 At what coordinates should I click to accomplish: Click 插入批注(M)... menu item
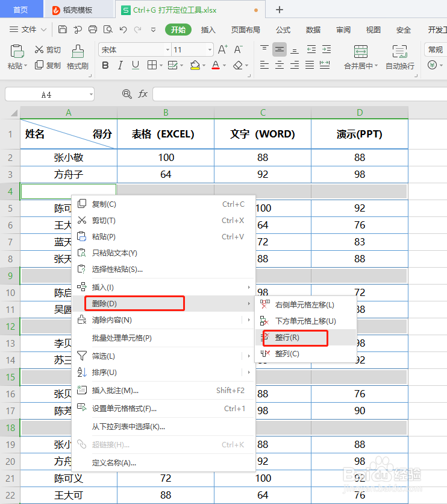(x=164, y=391)
